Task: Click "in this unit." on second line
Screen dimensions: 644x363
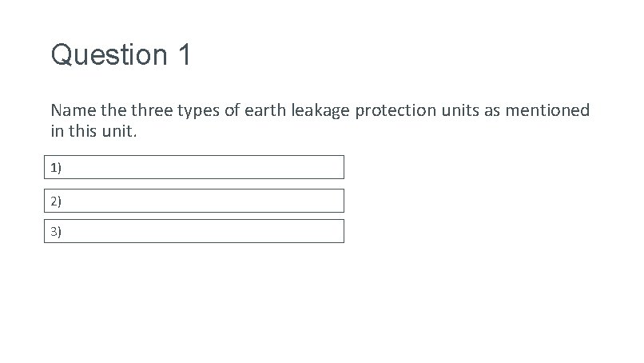Action: [94, 131]
